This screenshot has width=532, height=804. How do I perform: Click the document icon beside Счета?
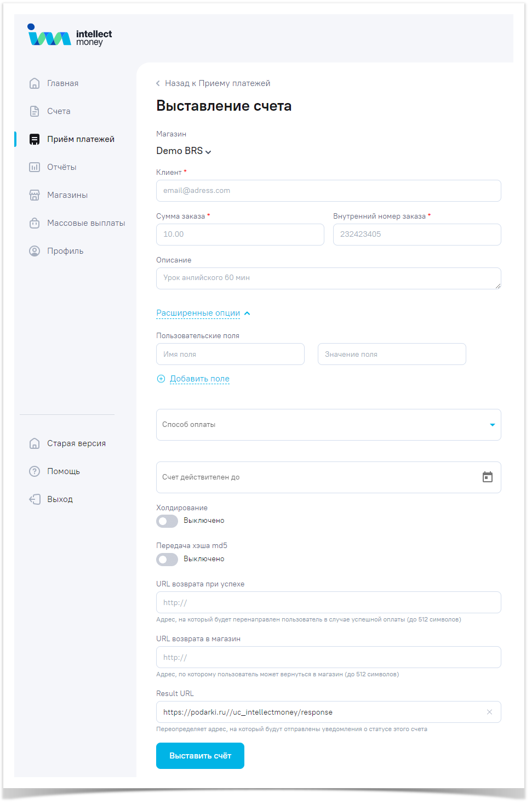tap(35, 111)
